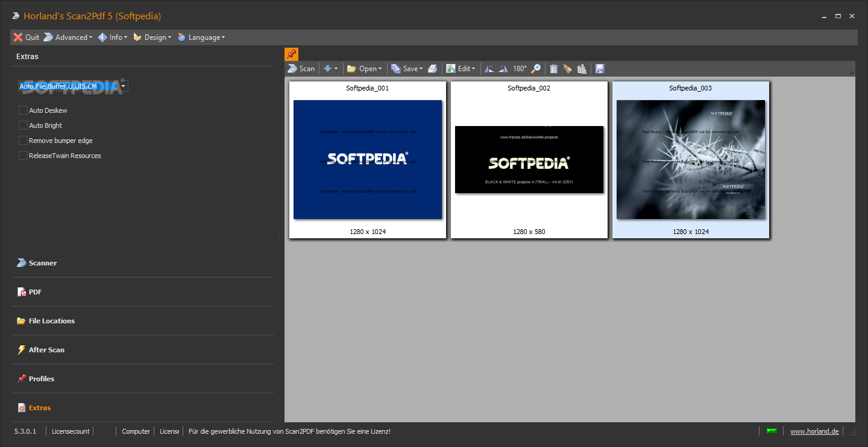Open the After Scan section
The width and height of the screenshot is (868, 447).
tap(143, 350)
